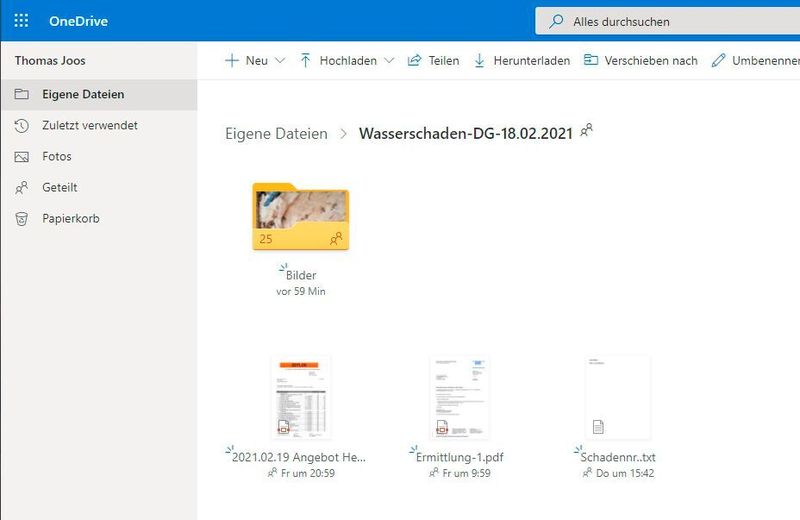Click the 'Umbenennen' pencil icon
This screenshot has height=520, width=800.
click(x=718, y=60)
